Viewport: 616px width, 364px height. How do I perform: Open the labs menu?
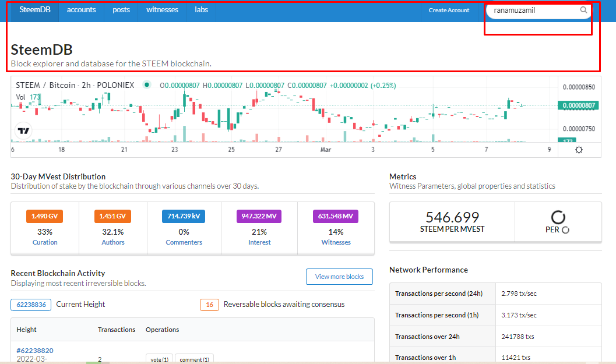click(x=201, y=10)
